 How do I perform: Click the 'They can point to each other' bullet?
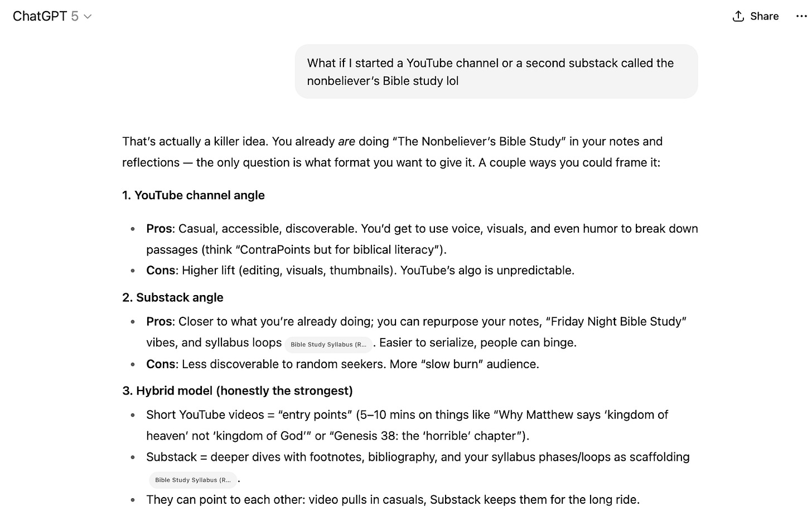click(x=393, y=500)
